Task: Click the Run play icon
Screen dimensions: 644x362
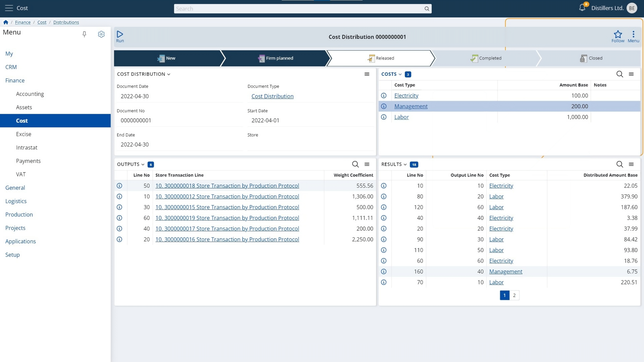Action: [x=120, y=34]
